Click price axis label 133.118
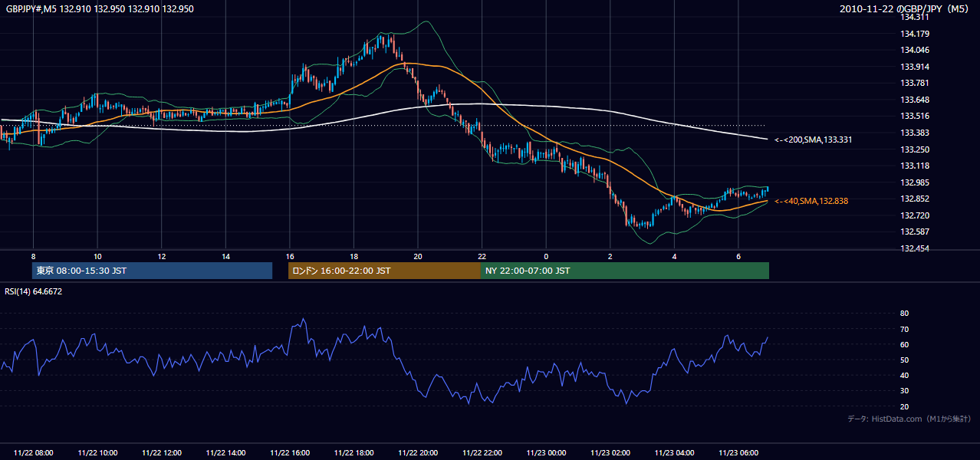The width and height of the screenshot is (980, 460). pyautogui.click(x=916, y=166)
